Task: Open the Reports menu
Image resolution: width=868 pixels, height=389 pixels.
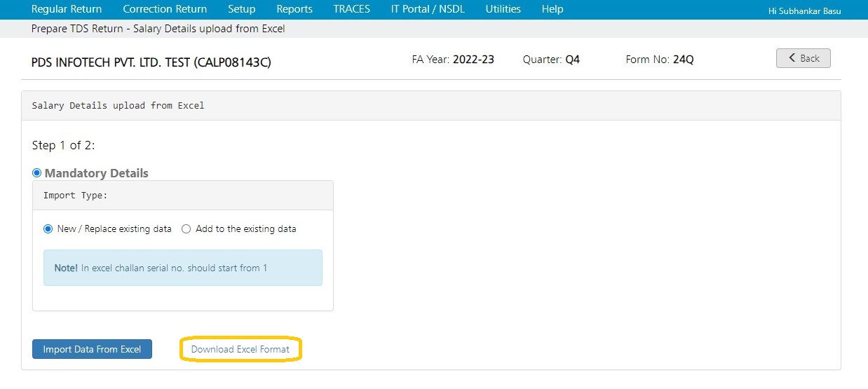Action: coord(294,9)
